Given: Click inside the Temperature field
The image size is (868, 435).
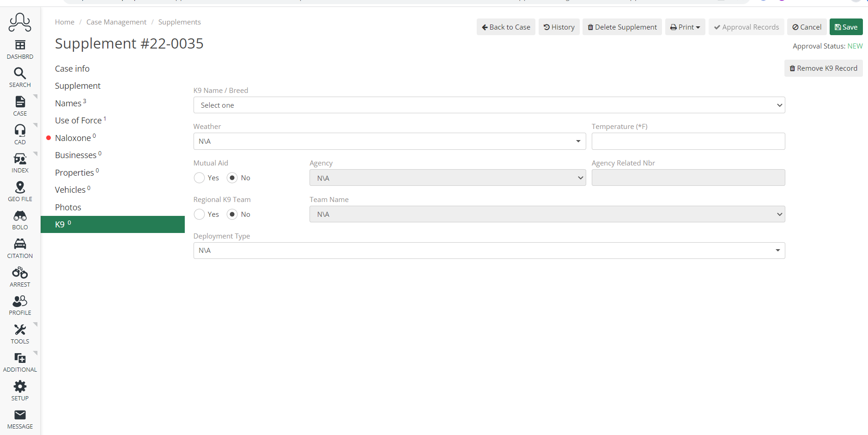Looking at the screenshot, I should 688,141.
